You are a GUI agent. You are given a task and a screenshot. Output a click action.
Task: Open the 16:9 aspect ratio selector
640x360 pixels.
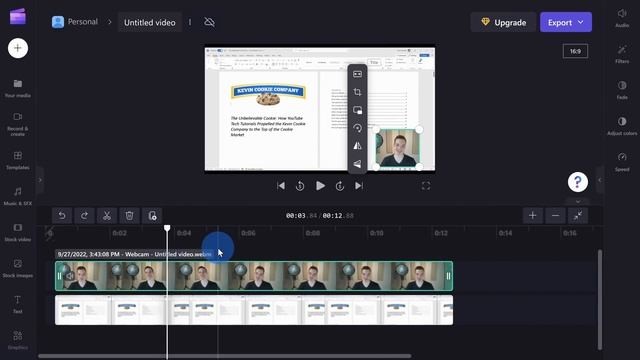pos(575,51)
